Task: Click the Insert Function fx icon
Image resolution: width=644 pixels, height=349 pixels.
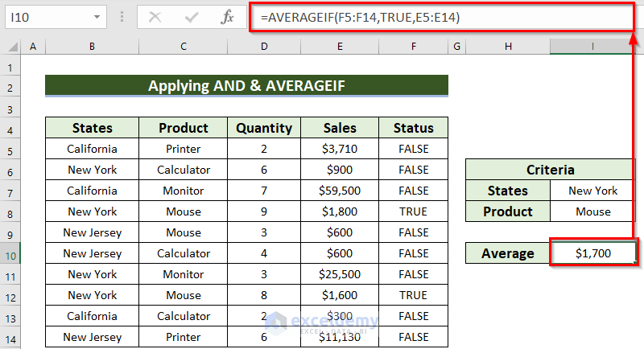Action: [228, 17]
